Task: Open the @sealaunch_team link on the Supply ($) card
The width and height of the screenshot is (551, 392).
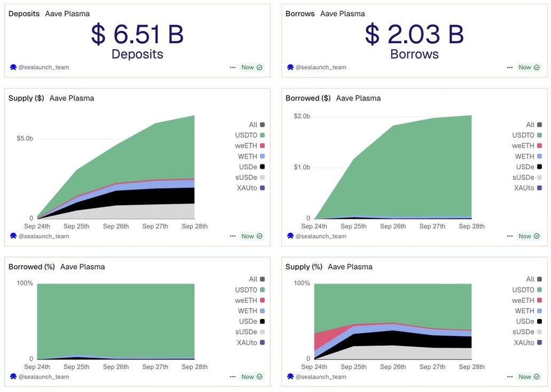Action: 44,236
